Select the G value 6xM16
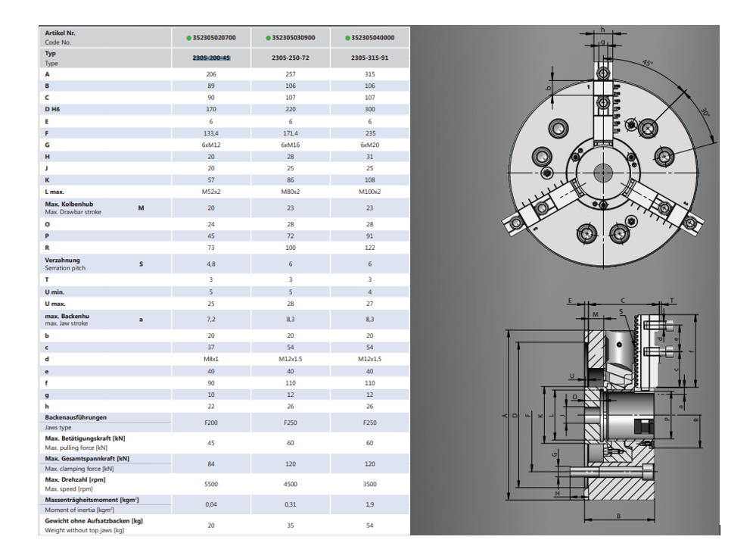 pos(291,143)
